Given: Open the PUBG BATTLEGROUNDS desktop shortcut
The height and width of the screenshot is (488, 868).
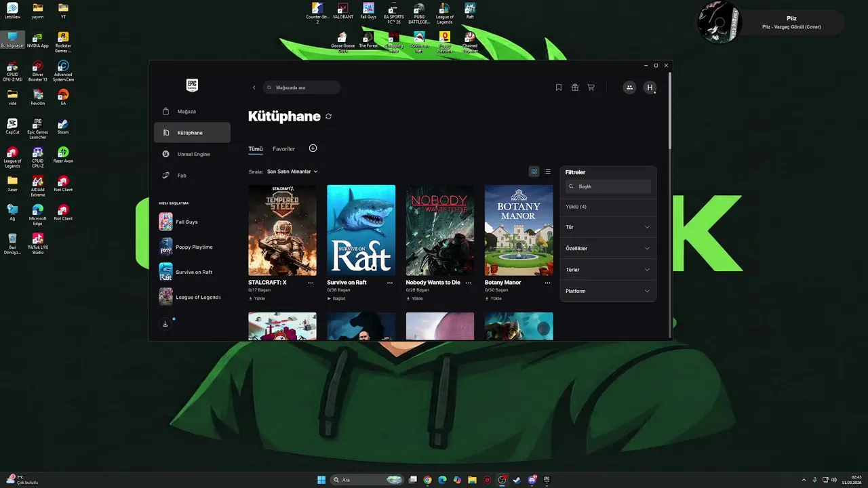Looking at the screenshot, I should click(x=419, y=13).
